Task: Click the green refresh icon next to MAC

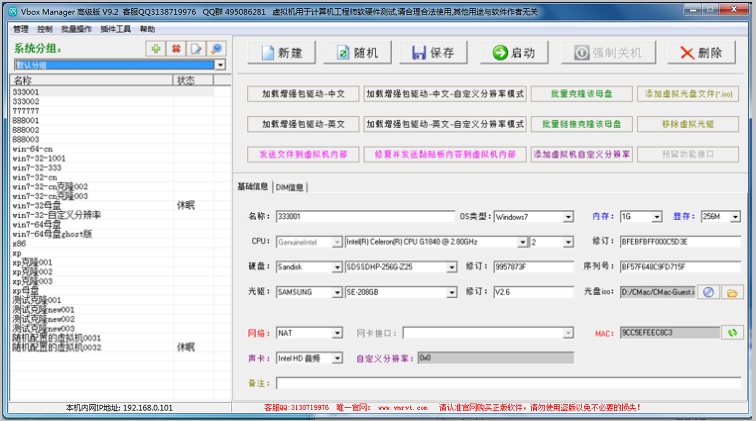Action: coord(732,332)
